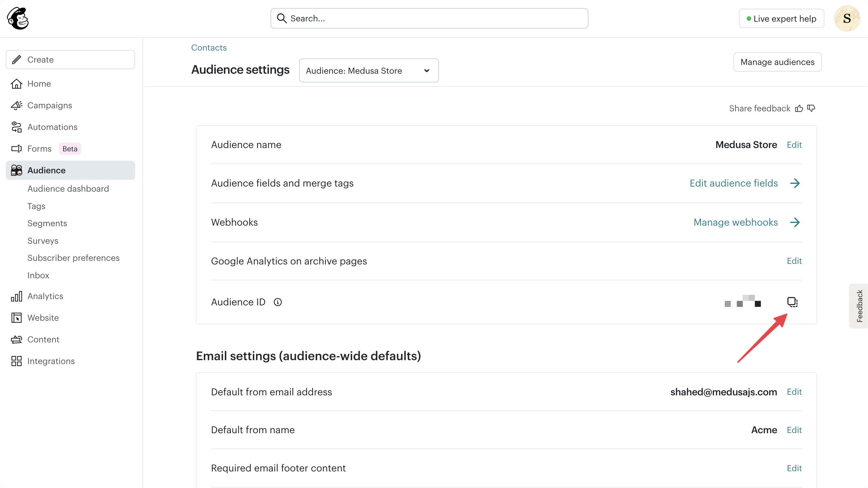The height and width of the screenshot is (488, 868).
Task: Give thumbs down on Share feedback
Action: coord(811,108)
